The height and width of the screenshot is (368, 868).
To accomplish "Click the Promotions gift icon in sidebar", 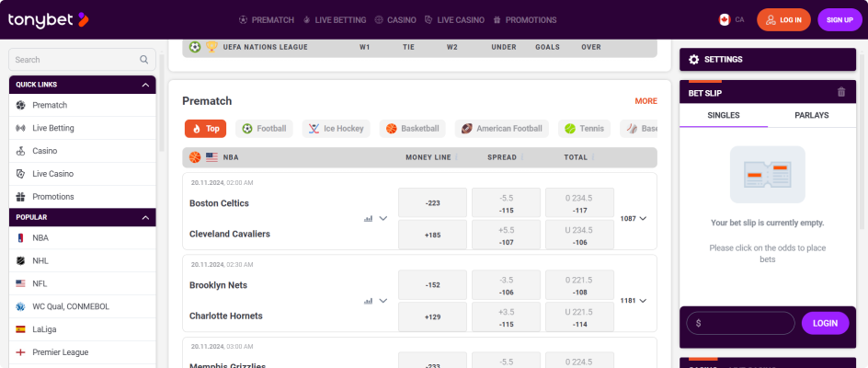I will (20, 197).
